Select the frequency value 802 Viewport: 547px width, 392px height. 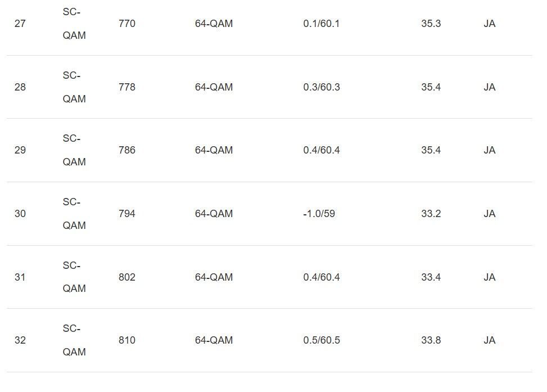pos(127,277)
